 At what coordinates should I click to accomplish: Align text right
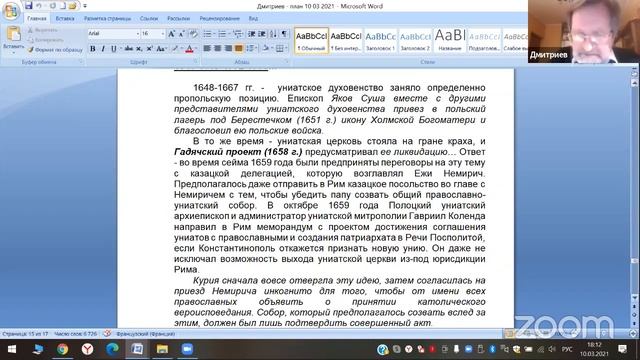point(228,49)
